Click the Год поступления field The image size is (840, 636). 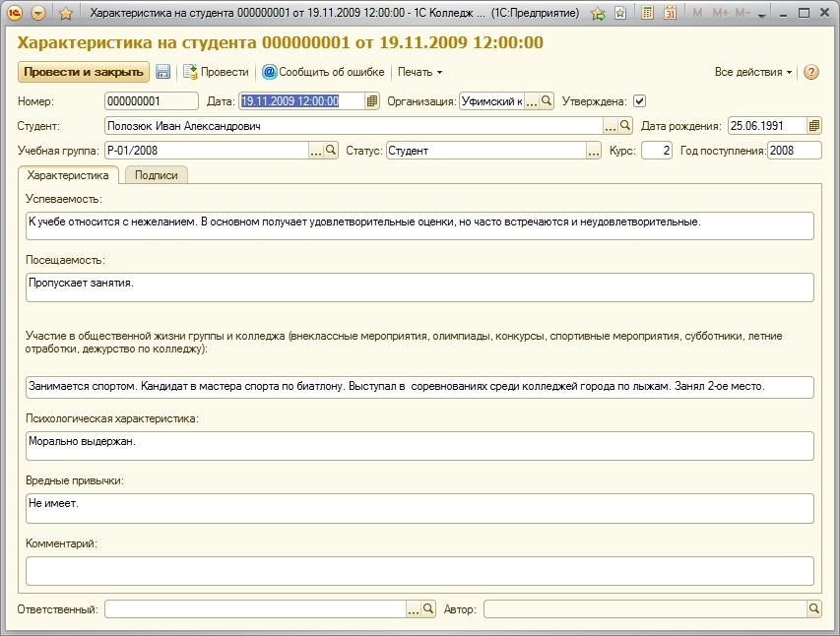(x=795, y=151)
